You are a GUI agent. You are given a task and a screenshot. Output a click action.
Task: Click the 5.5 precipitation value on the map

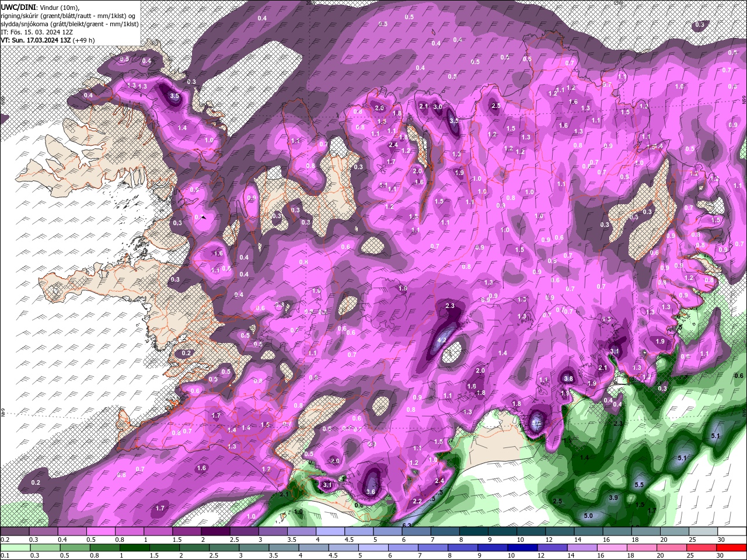click(639, 485)
